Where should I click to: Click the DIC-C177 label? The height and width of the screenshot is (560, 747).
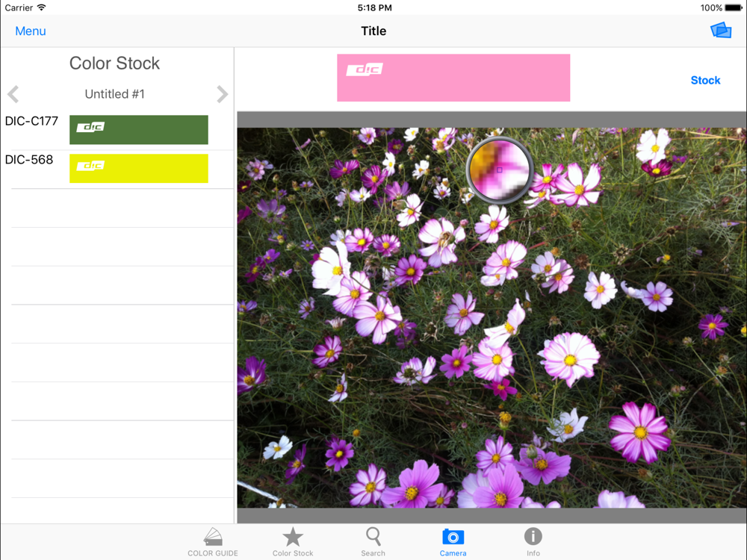coord(31,121)
